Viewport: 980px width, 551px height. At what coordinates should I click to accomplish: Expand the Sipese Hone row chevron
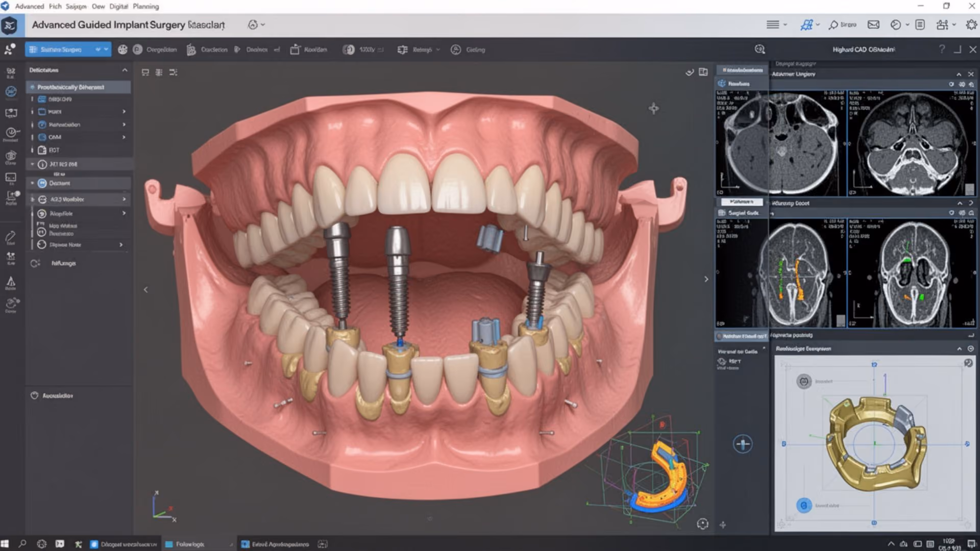121,245
